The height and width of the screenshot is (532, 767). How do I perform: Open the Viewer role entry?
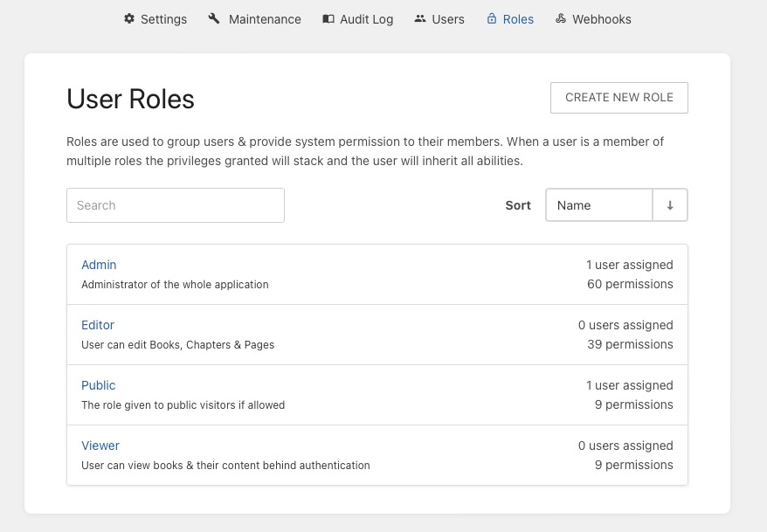[100, 446]
